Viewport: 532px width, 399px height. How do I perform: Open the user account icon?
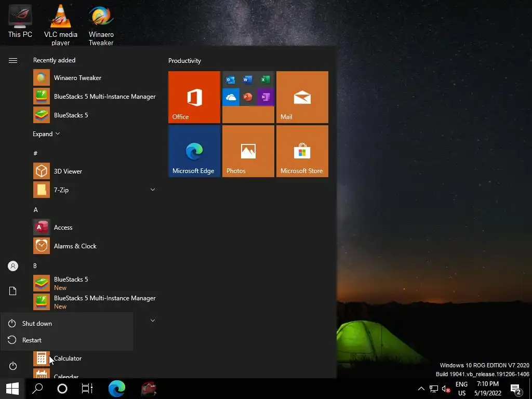point(13,266)
